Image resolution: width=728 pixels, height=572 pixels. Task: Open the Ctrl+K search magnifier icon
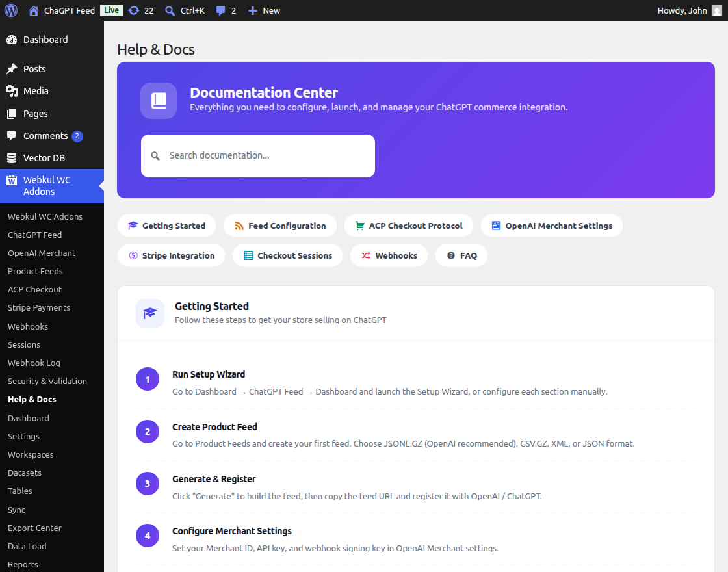click(170, 10)
